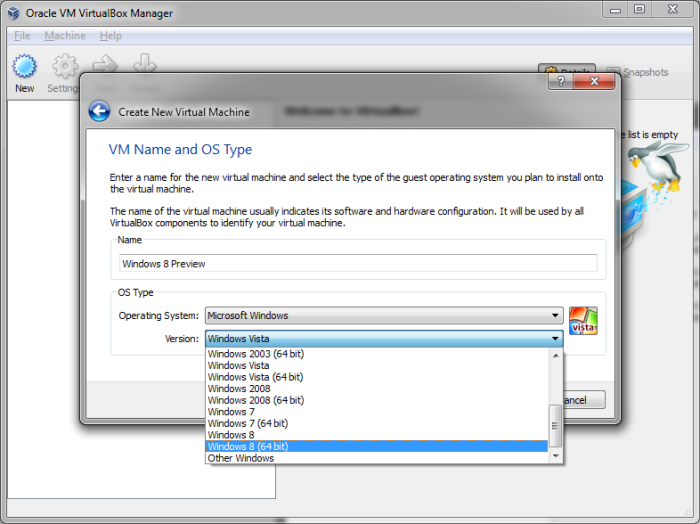Switch to the Details tab
Screen dimensions: 700x524
pos(567,69)
